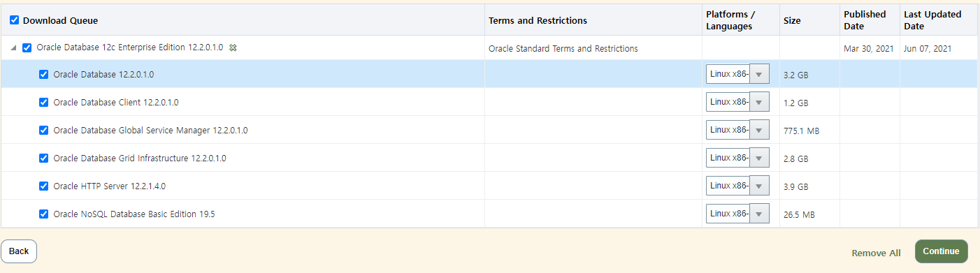Viewport: 980px width, 273px height.
Task: Uncheck Oracle Database Client 12.2.0.1.0
Action: pyautogui.click(x=44, y=102)
